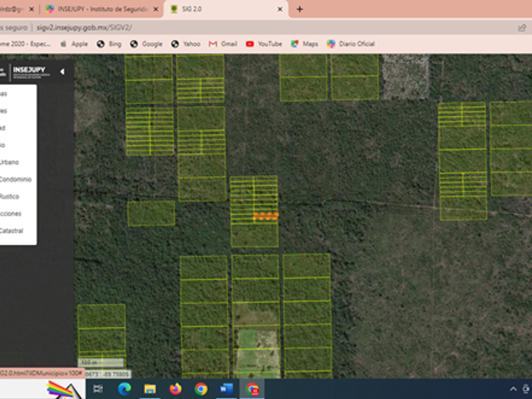Open a new browser tab
532x399 pixels.
coord(300,9)
